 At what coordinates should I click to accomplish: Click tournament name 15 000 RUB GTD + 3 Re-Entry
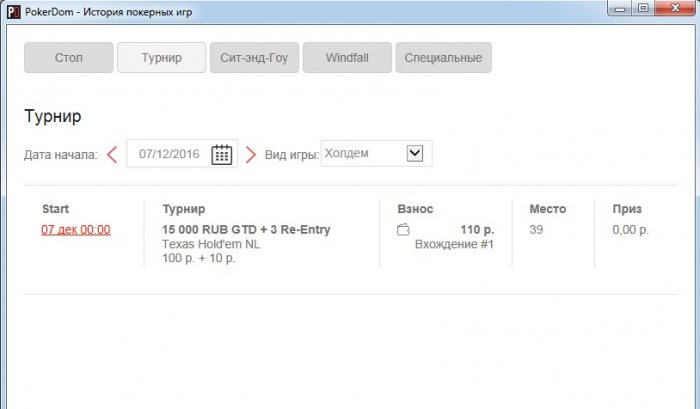pos(246,230)
